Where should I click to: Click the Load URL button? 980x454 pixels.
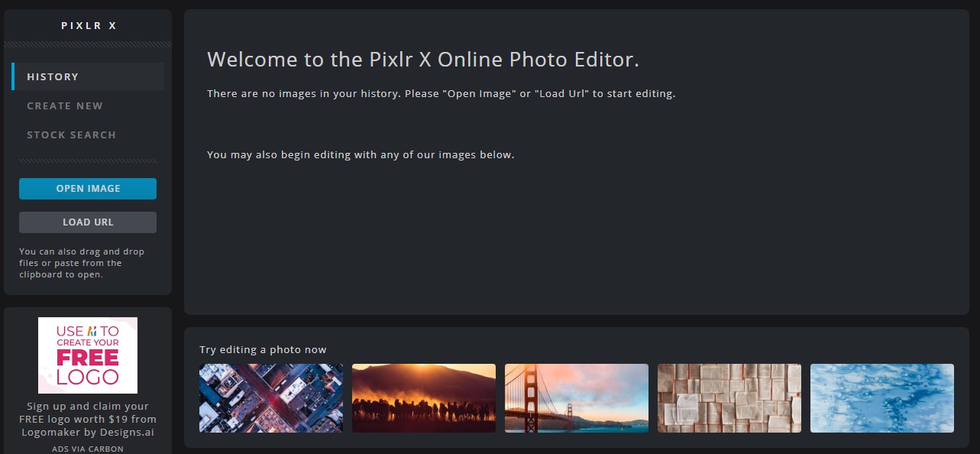point(88,222)
